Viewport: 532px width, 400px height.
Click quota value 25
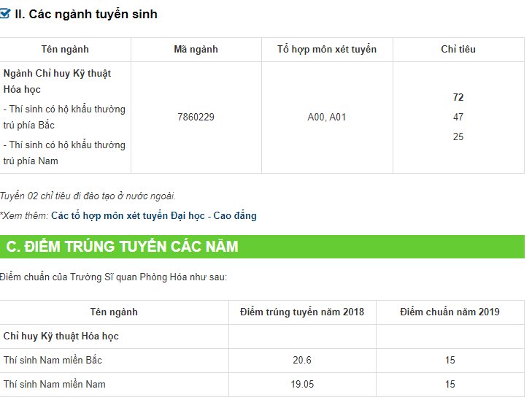coord(458,136)
